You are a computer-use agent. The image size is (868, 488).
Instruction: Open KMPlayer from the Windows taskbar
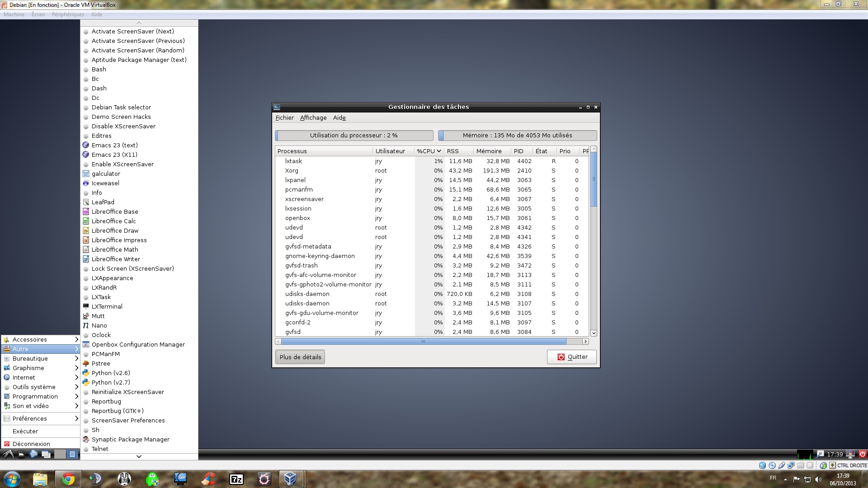[x=180, y=479]
